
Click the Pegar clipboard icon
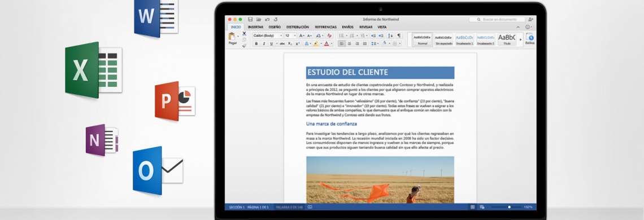pos(232,37)
